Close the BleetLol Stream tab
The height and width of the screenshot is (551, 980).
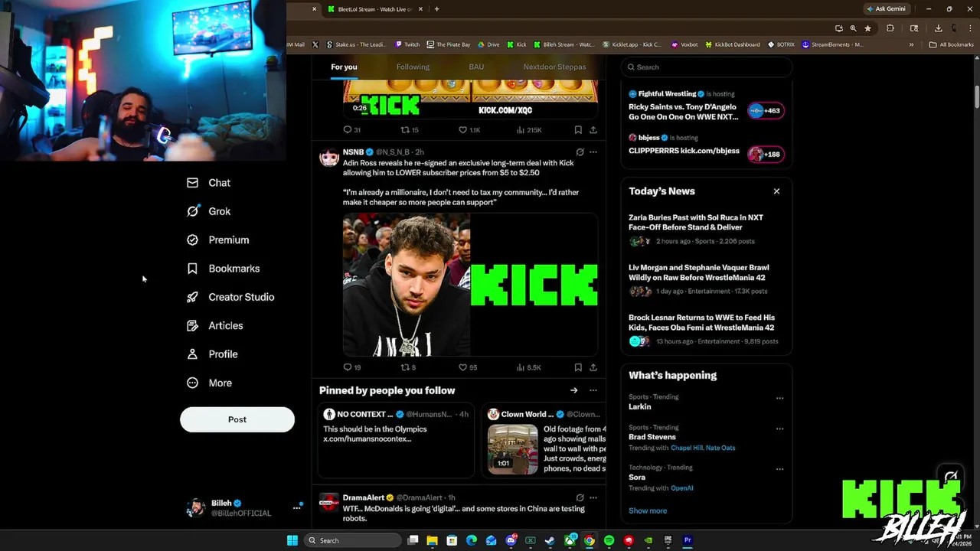[420, 9]
